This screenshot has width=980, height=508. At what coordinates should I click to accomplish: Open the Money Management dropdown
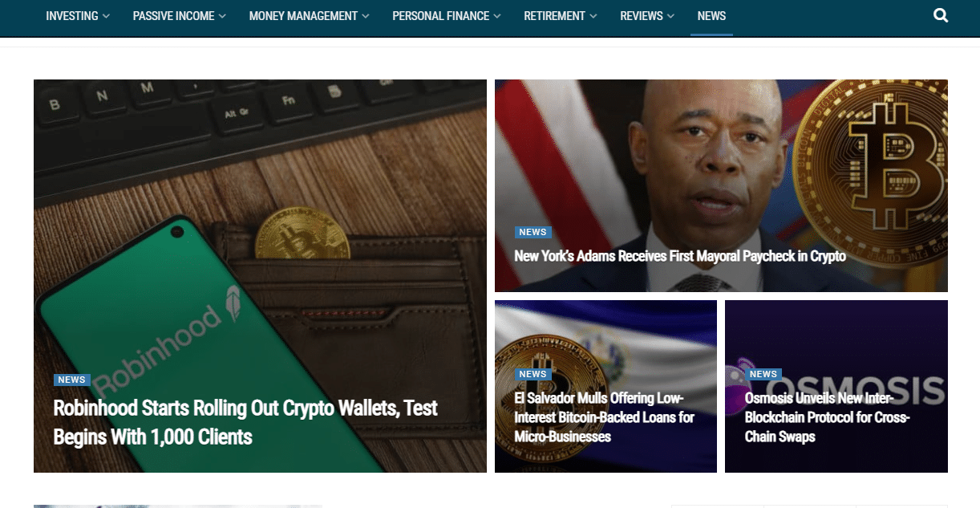point(309,16)
